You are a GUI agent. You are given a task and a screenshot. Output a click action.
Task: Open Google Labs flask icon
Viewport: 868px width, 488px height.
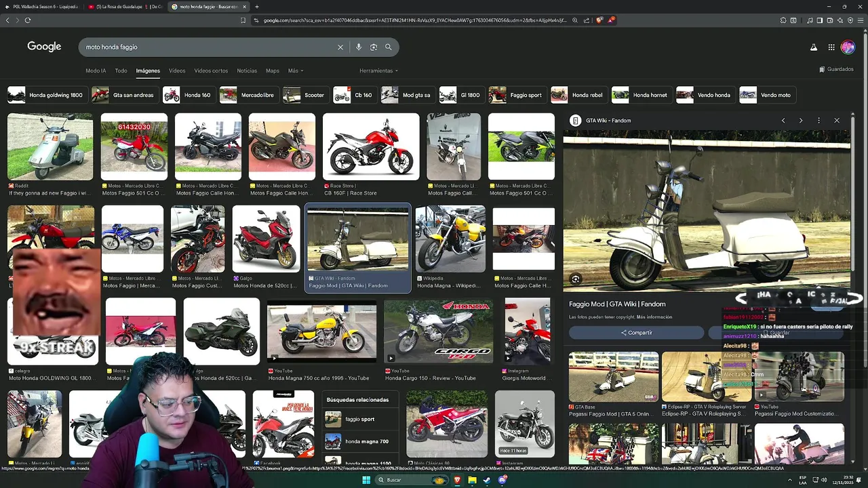point(814,47)
